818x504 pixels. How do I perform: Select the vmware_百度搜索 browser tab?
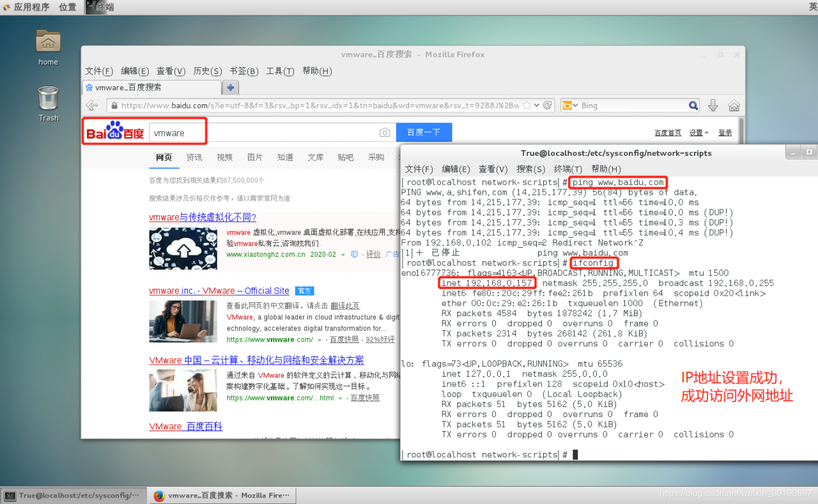(152, 88)
